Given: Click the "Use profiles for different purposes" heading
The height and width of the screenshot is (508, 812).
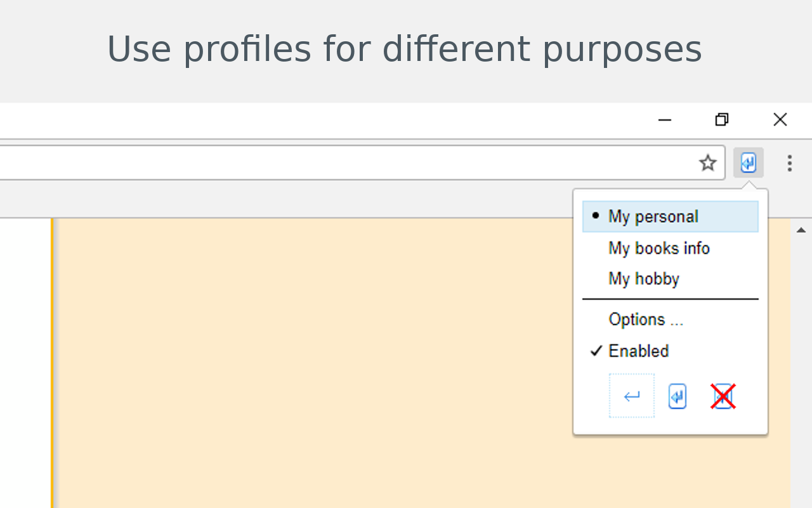Looking at the screenshot, I should 404,50.
